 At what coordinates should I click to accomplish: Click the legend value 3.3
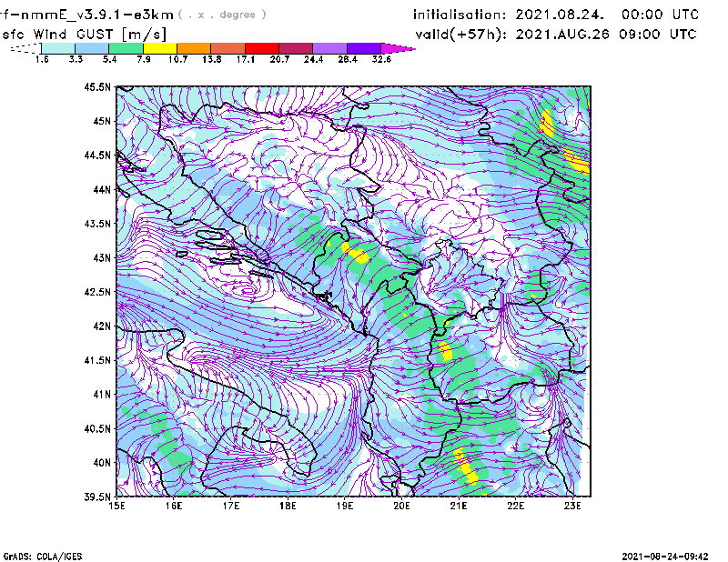click(x=76, y=59)
